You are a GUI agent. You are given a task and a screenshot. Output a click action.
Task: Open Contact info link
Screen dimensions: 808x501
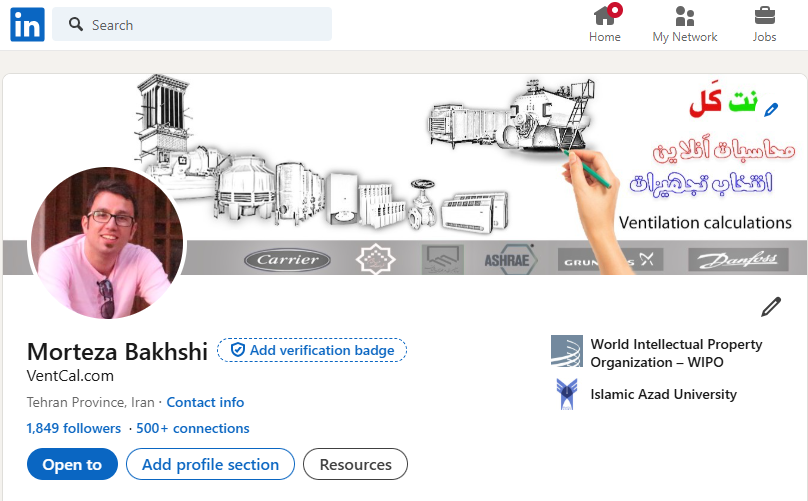coord(205,402)
